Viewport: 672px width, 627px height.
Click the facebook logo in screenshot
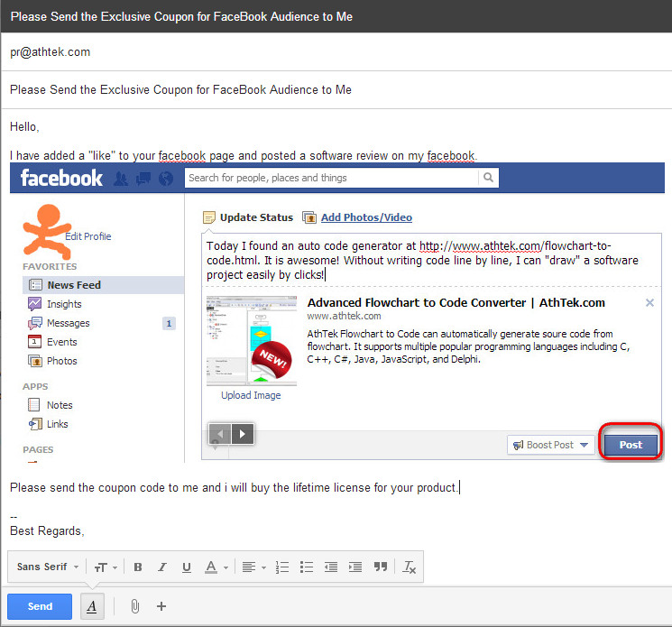[x=61, y=178]
